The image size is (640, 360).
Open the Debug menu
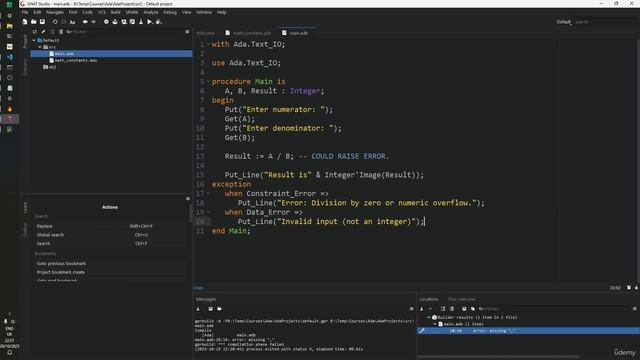[170, 12]
